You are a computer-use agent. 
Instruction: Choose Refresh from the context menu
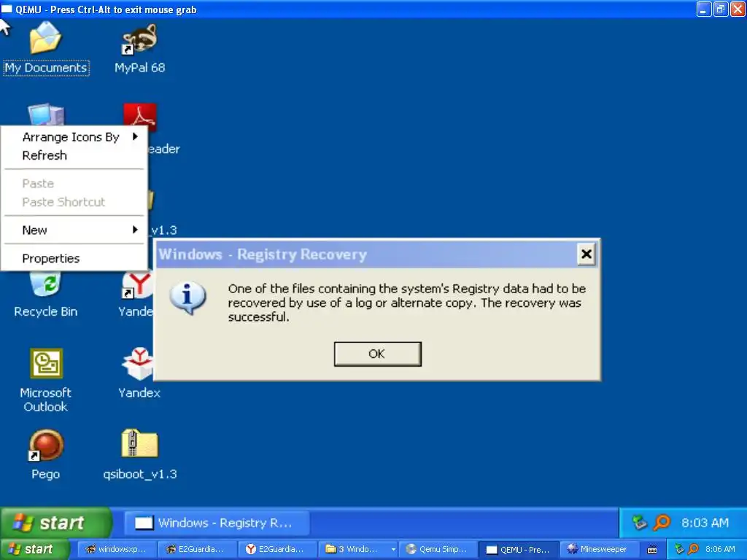[74, 156]
